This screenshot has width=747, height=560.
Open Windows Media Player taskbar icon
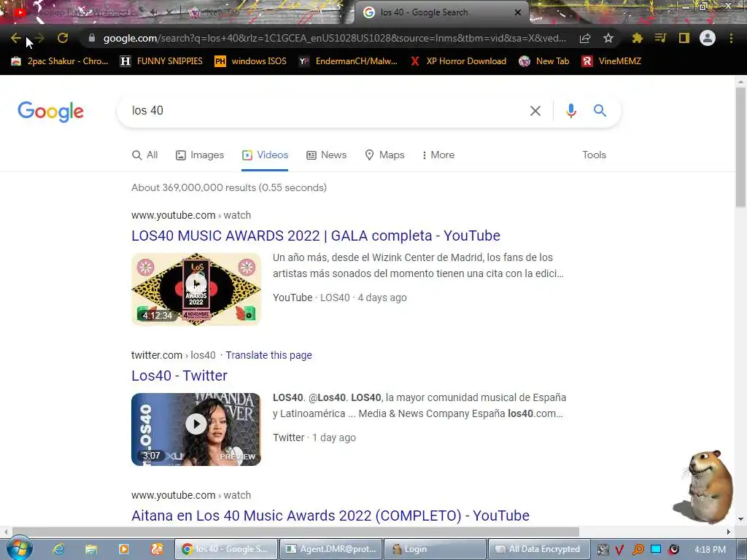pyautogui.click(x=124, y=549)
